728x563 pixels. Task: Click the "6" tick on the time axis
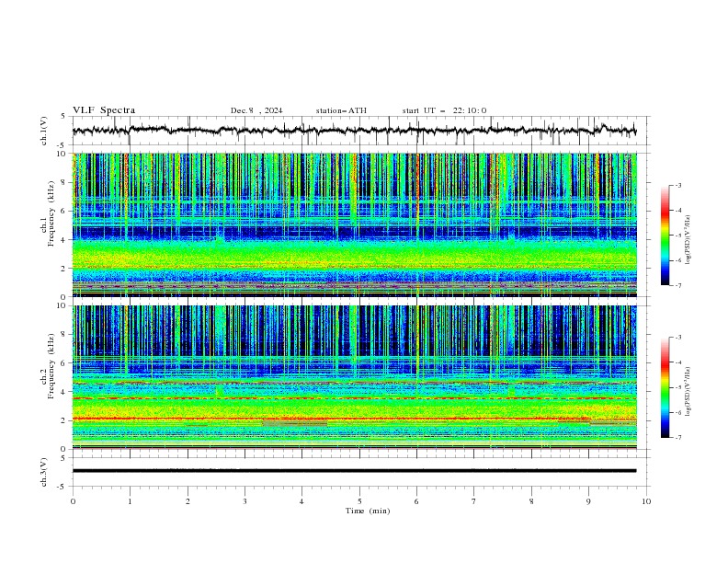[x=416, y=501]
